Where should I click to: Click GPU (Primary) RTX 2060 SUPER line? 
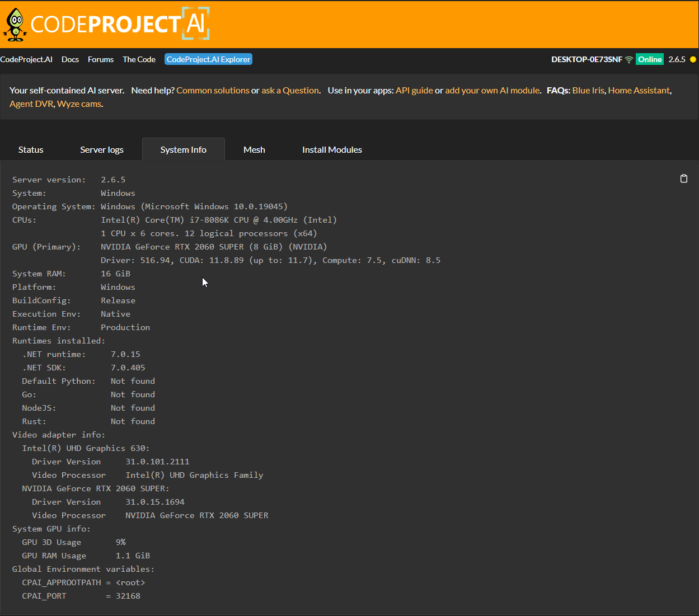pyautogui.click(x=170, y=247)
